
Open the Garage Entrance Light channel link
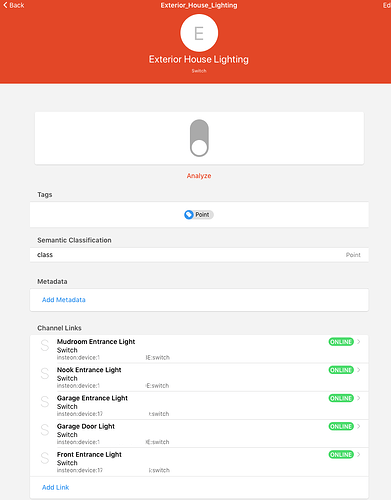pyautogui.click(x=199, y=405)
